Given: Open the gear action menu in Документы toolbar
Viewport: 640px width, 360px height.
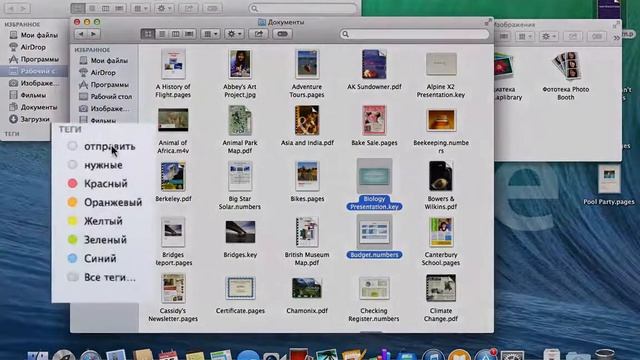Looking at the screenshot, I should pos(234,34).
